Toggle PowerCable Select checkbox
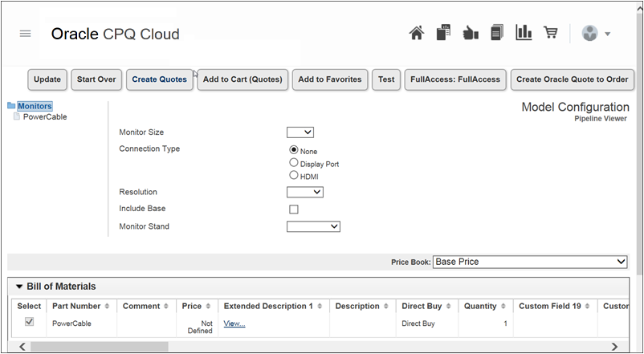644x354 pixels. (x=29, y=322)
